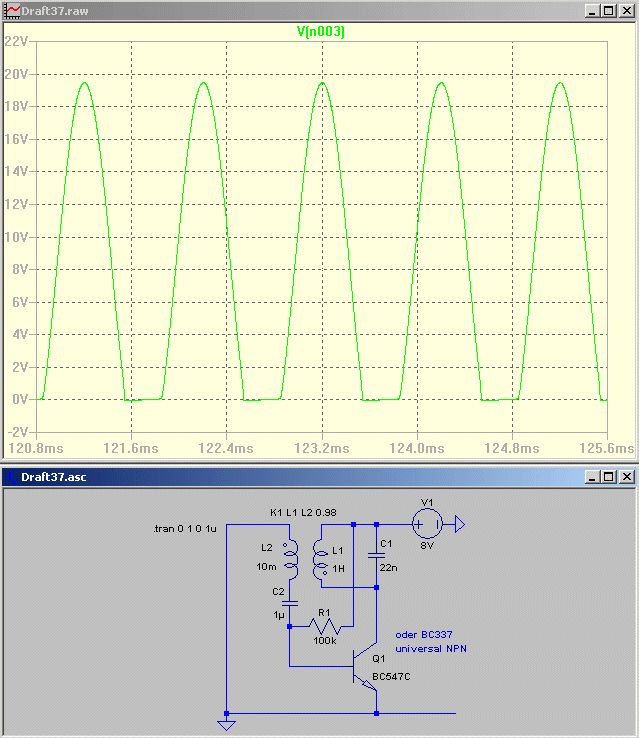This screenshot has width=639, height=738.
Task: Minimize the Draft37.raw waveform window
Action: pos(592,10)
